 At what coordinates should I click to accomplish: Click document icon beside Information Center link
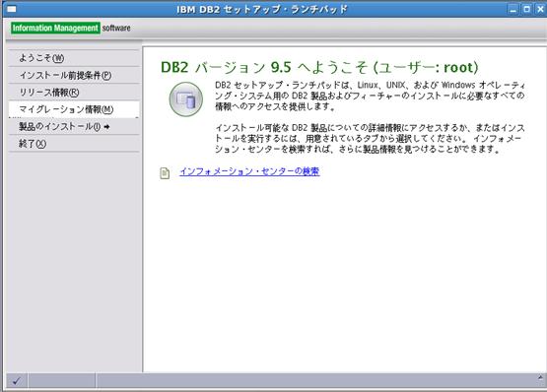coord(165,173)
